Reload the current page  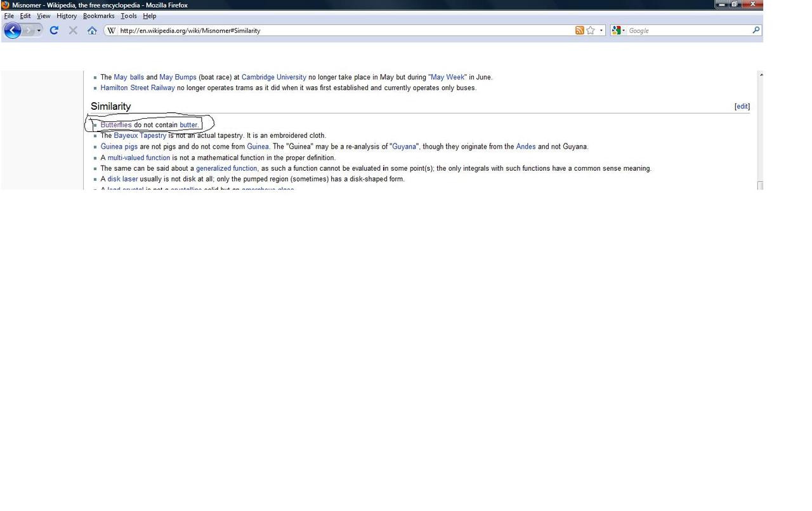(54, 30)
